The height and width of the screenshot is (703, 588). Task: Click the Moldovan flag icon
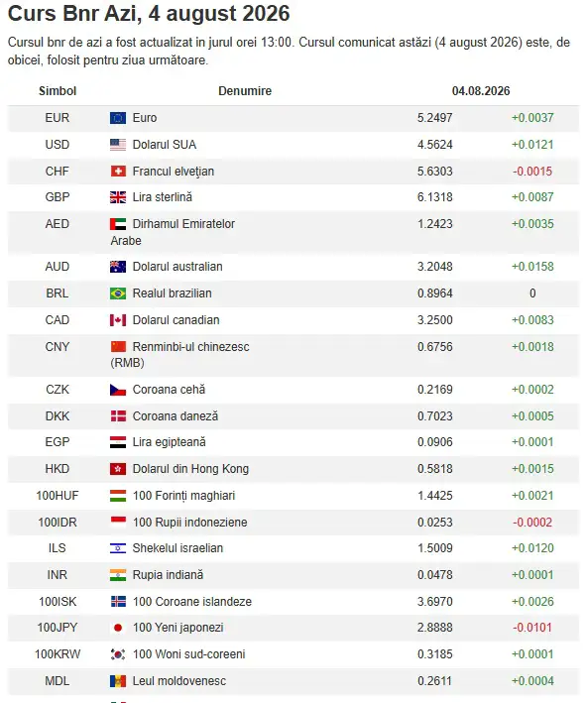[x=118, y=681]
